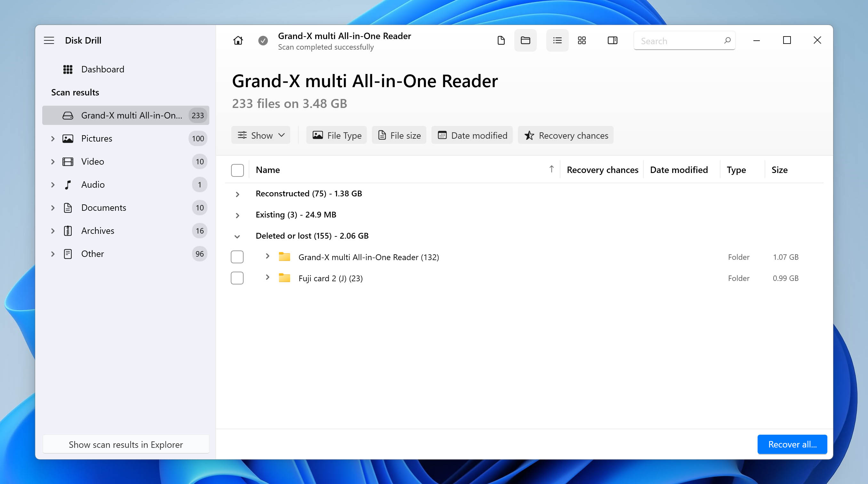868x484 pixels.
Task: Expand Grand-X multi All-in-One Reader (132) folder
Action: [x=267, y=256]
